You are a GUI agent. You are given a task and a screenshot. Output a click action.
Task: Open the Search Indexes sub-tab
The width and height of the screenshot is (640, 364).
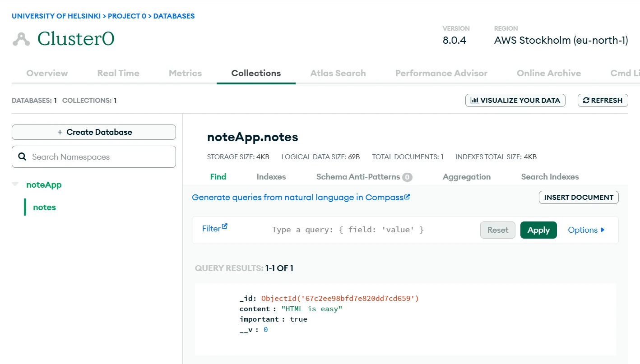pyautogui.click(x=550, y=177)
